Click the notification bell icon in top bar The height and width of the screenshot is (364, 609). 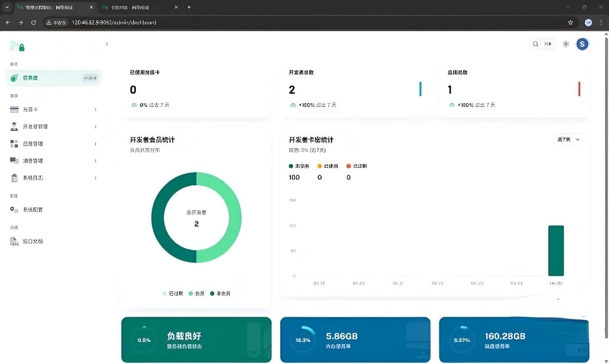pyautogui.click(x=566, y=44)
